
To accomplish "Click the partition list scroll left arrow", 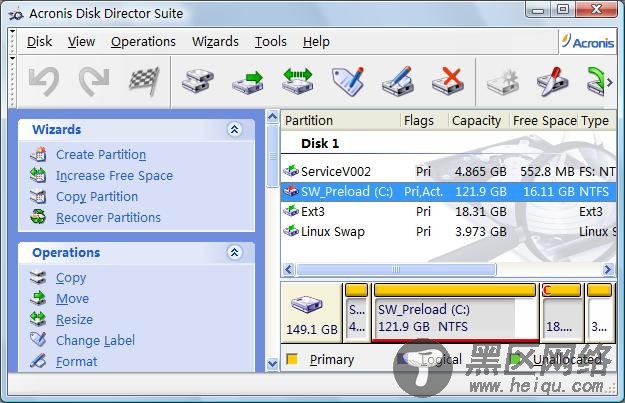I will pos(289,270).
